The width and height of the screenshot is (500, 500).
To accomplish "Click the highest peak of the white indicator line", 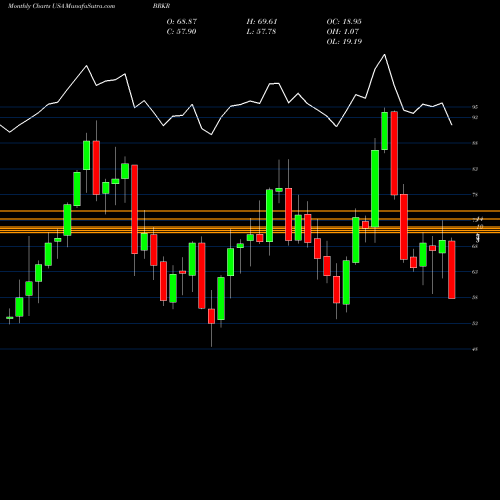I will coord(385,54).
